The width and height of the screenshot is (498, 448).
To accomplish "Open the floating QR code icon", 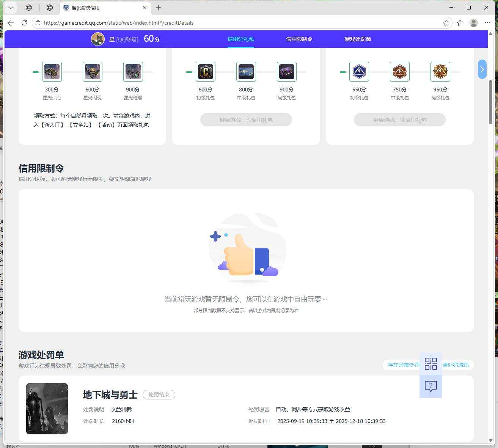I will (431, 364).
